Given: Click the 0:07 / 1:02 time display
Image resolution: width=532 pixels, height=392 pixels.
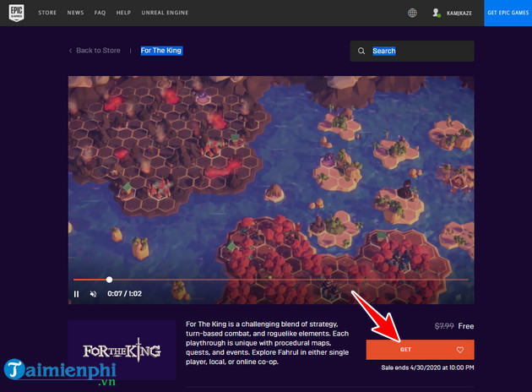Looking at the screenshot, I should click(124, 293).
